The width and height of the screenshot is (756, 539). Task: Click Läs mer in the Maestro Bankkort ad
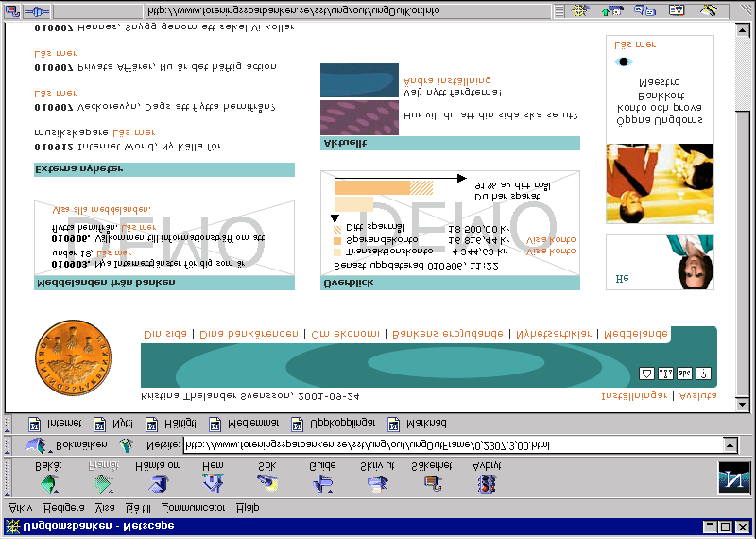click(635, 44)
